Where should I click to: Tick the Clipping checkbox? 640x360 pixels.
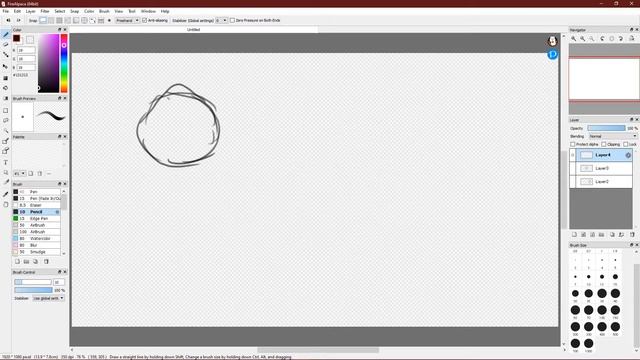604,144
